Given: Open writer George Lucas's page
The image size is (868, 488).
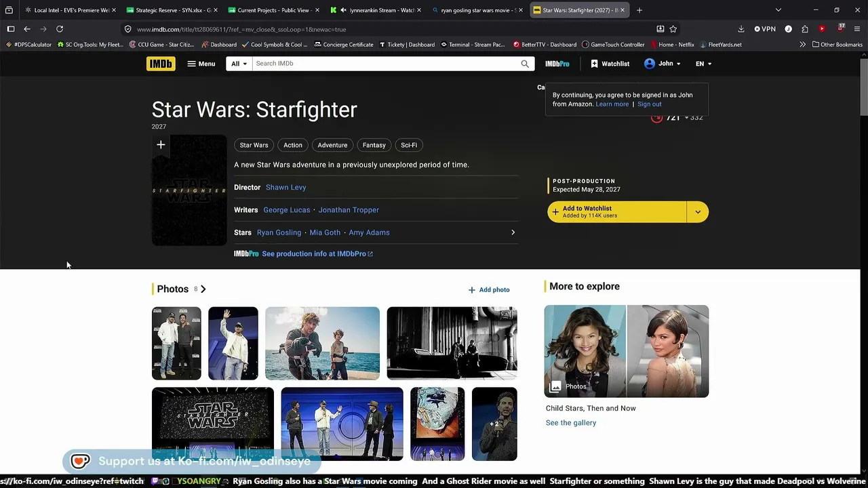Looking at the screenshot, I should [286, 210].
